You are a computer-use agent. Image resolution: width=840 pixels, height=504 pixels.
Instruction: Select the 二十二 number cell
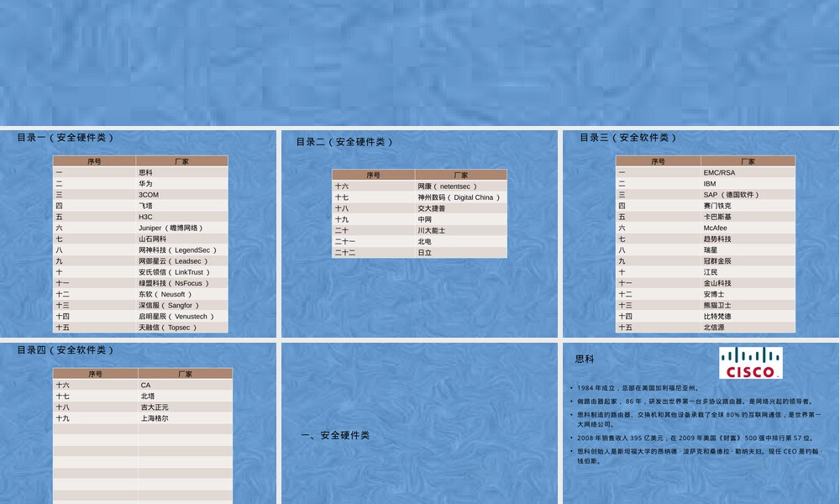(x=374, y=253)
